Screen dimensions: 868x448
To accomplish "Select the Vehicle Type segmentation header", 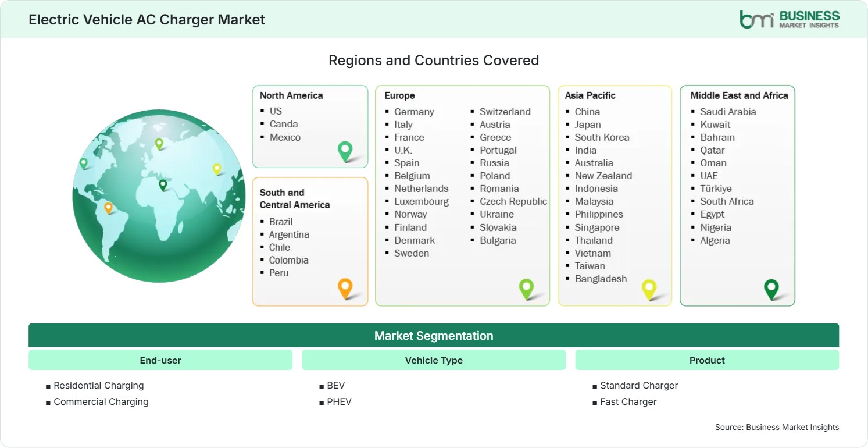I will pyautogui.click(x=434, y=360).
